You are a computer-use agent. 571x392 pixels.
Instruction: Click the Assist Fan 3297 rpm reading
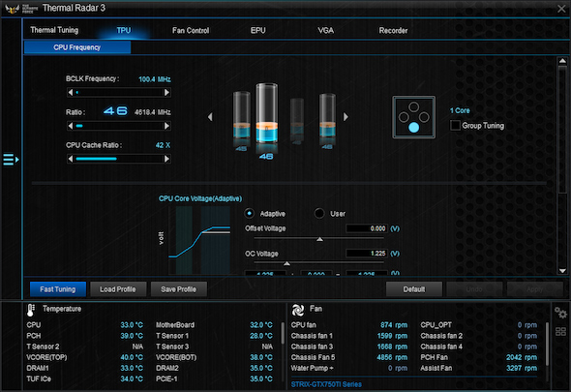(522, 368)
